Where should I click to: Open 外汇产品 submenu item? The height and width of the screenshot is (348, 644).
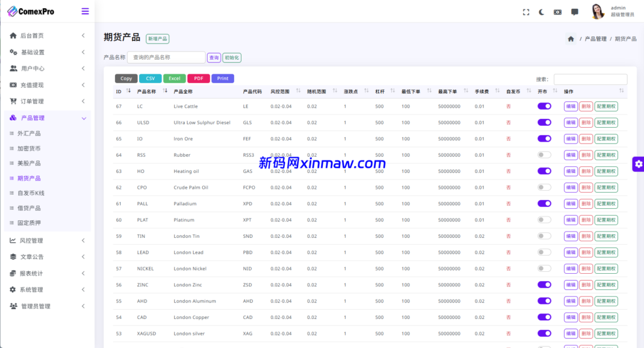[x=29, y=133]
